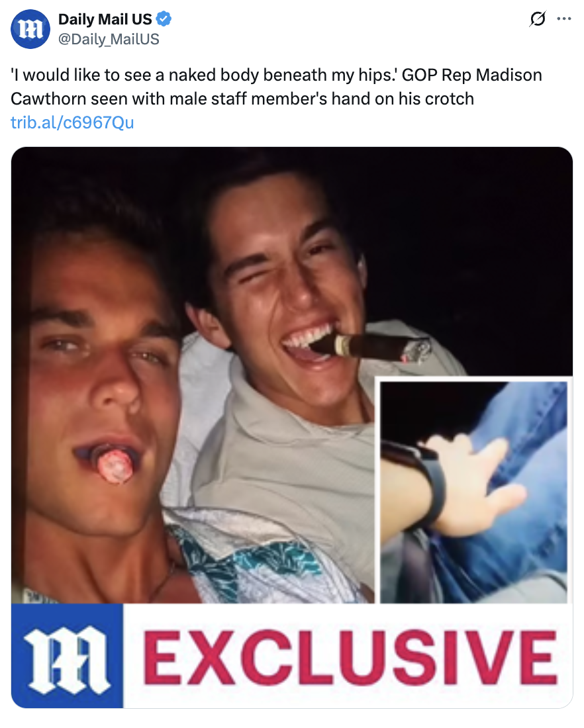Click the words 'GOP Rep Madison'

point(471,75)
